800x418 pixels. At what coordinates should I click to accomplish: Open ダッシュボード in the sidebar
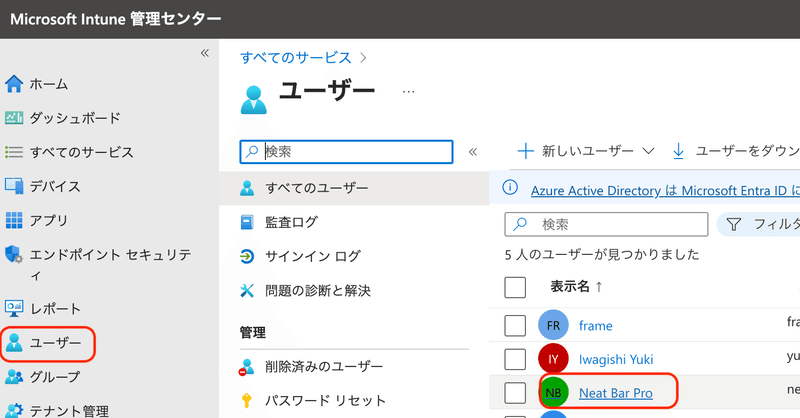click(75, 118)
